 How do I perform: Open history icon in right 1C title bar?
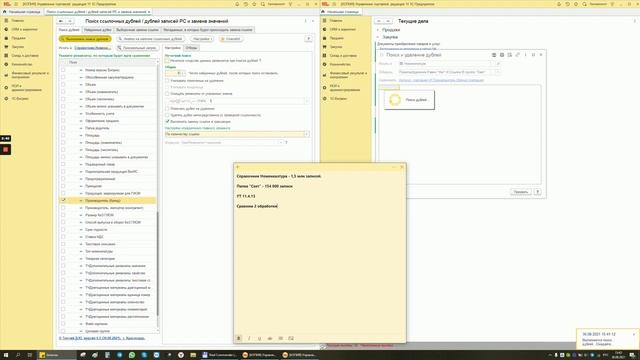point(567,4)
